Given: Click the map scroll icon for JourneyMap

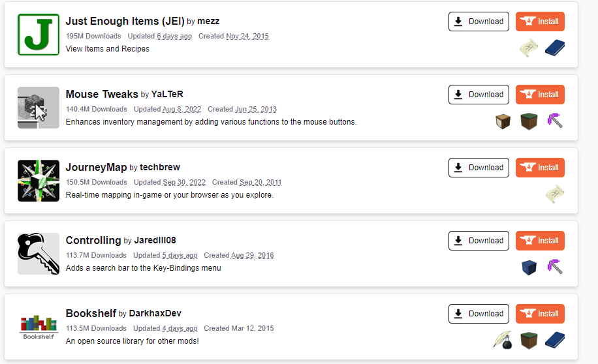Looking at the screenshot, I should pos(554,194).
